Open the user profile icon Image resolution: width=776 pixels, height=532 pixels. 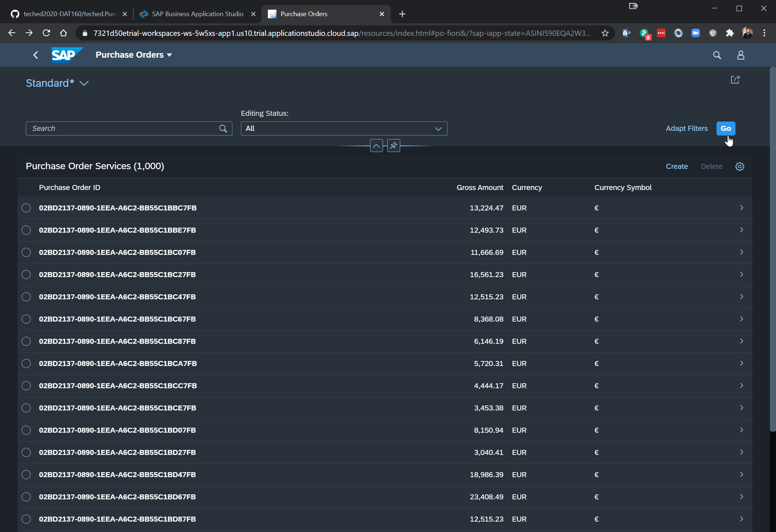[x=741, y=55]
